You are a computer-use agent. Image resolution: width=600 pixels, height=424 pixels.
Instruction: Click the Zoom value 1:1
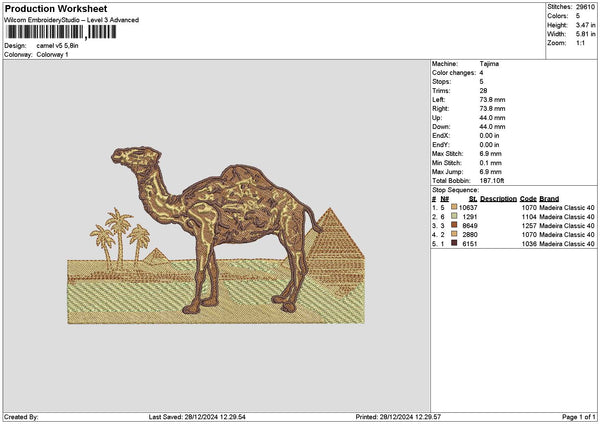[580, 43]
